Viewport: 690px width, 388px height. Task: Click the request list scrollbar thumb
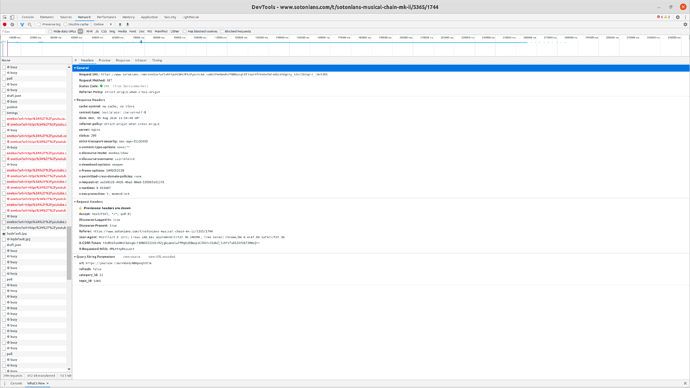[69, 253]
